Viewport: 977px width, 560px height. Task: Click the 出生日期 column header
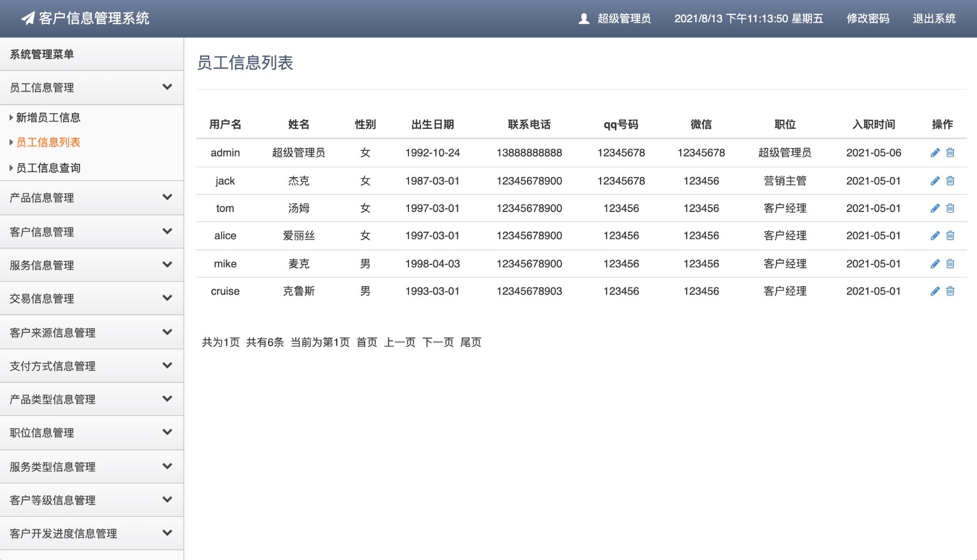point(432,125)
